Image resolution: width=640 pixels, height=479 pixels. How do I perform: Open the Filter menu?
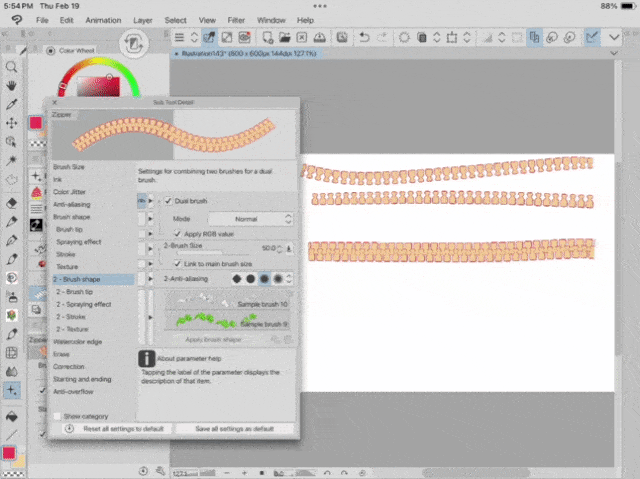click(236, 20)
